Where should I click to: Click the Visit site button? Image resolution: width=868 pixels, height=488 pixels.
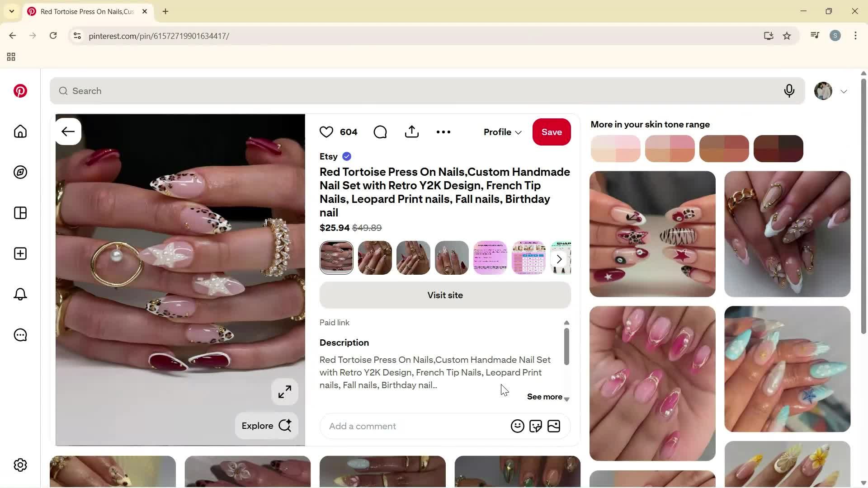tap(445, 295)
